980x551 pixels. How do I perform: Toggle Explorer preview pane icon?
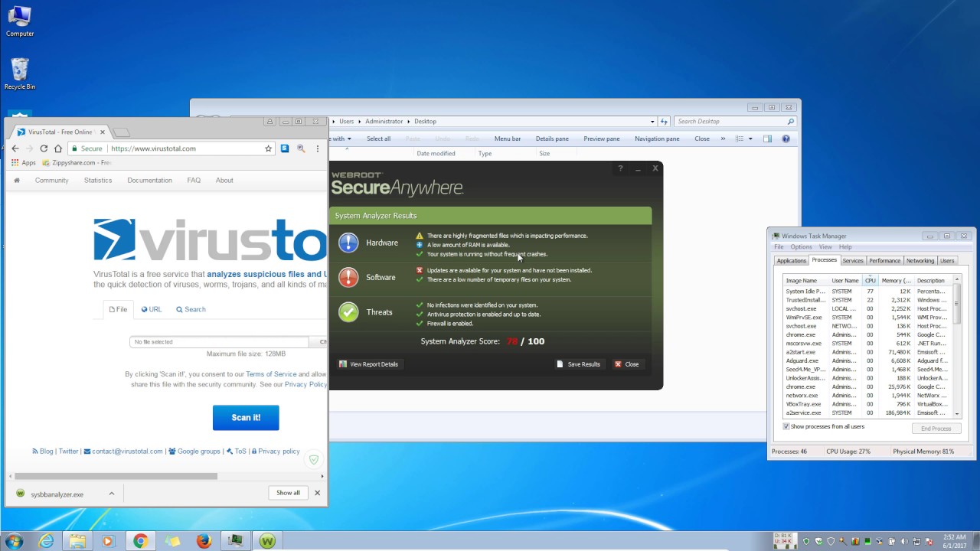767,139
